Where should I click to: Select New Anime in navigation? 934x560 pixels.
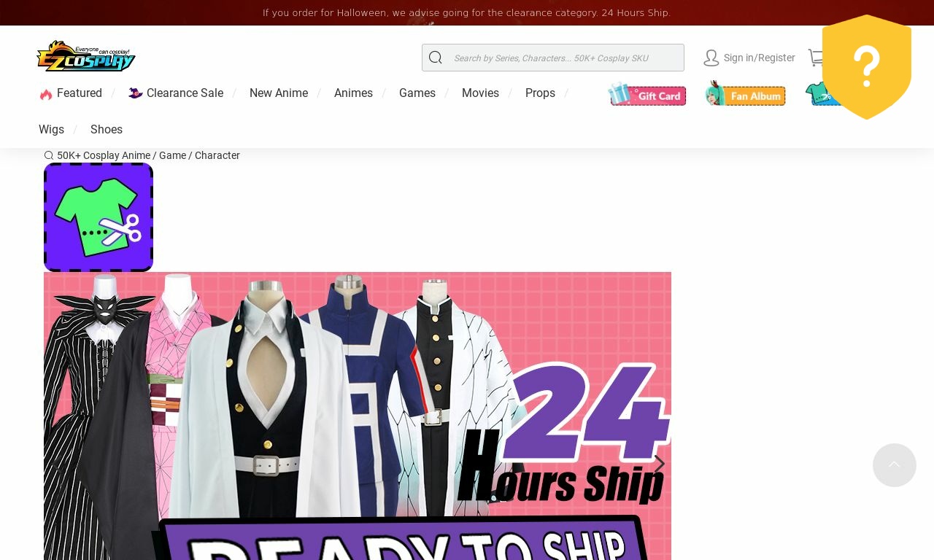click(x=279, y=93)
